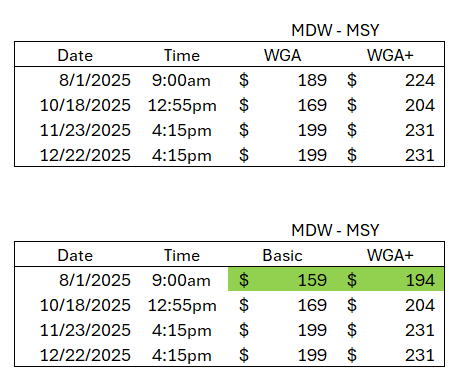The image size is (475, 389).
Task: Select the green highlighted $159 Basic cell
Action: click(282, 280)
